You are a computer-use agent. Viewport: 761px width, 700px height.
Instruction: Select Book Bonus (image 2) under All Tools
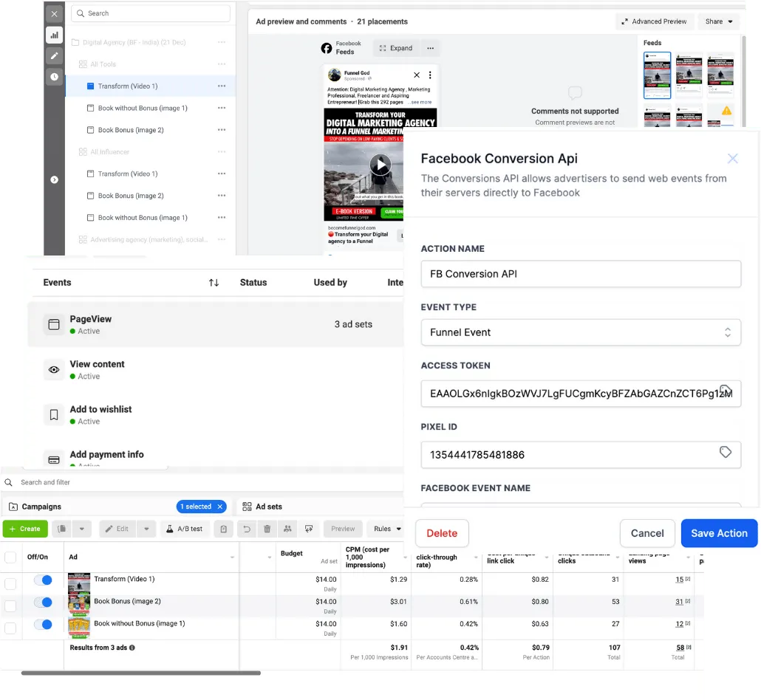coord(131,130)
